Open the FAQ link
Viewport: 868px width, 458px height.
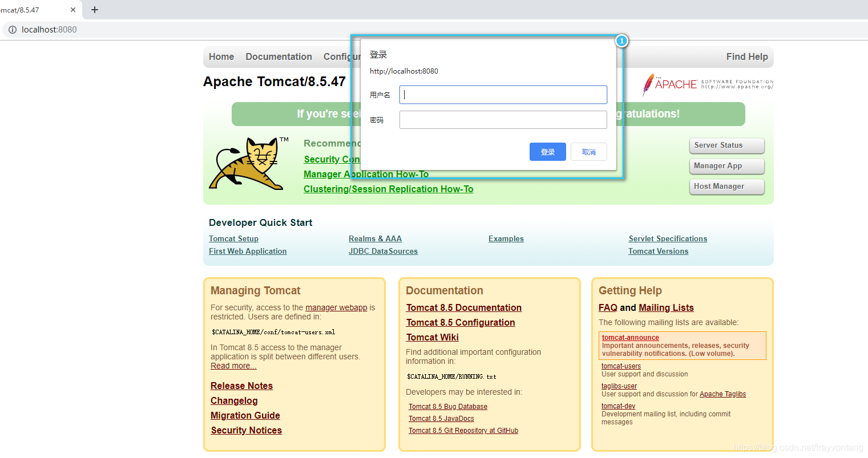[607, 307]
